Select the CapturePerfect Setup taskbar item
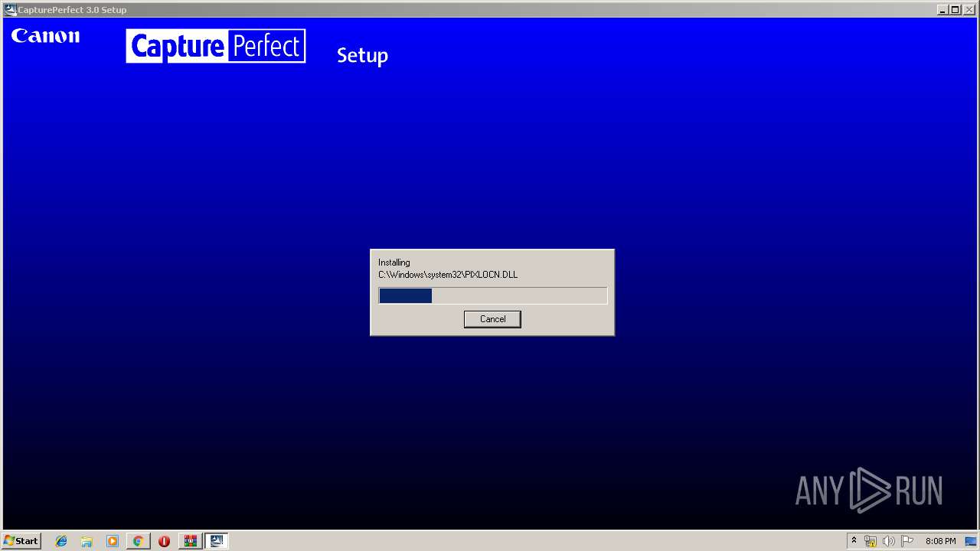 217,541
